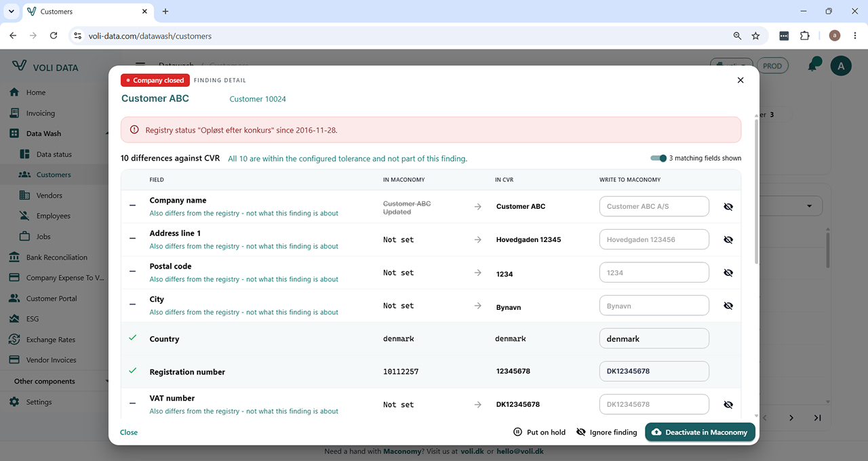Click the Settings gear icon
Viewport: 868px width, 461px height.
pyautogui.click(x=14, y=402)
